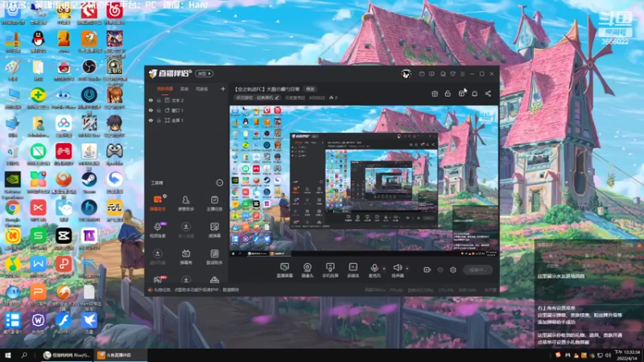
Task: Collapse the 工具箱 toolbox panel
Action: pyautogui.click(x=219, y=183)
